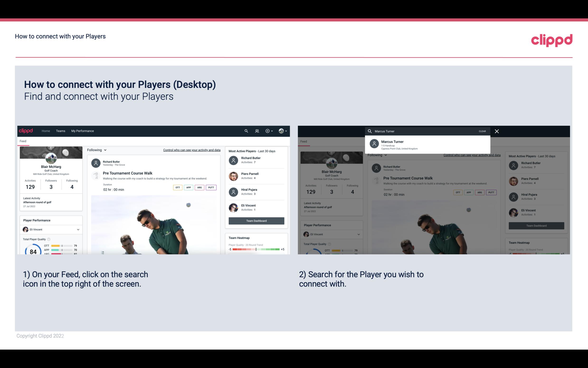Click Control who can see activity link

point(191,150)
